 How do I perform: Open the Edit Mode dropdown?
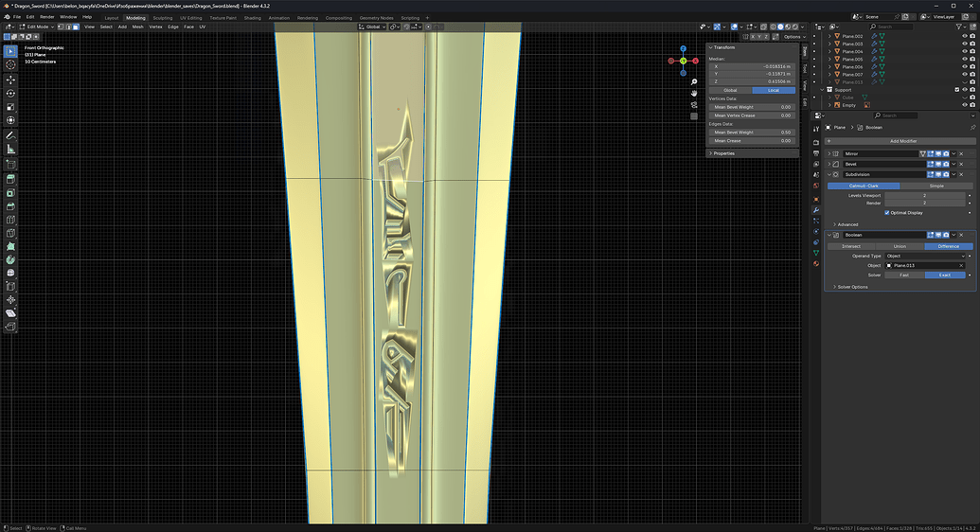[x=36, y=27]
